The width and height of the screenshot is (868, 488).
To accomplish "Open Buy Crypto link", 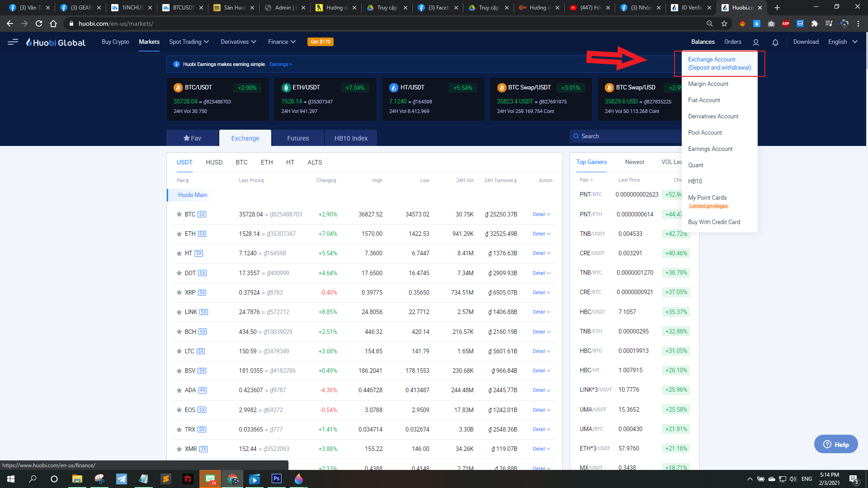I will pyautogui.click(x=115, y=42).
